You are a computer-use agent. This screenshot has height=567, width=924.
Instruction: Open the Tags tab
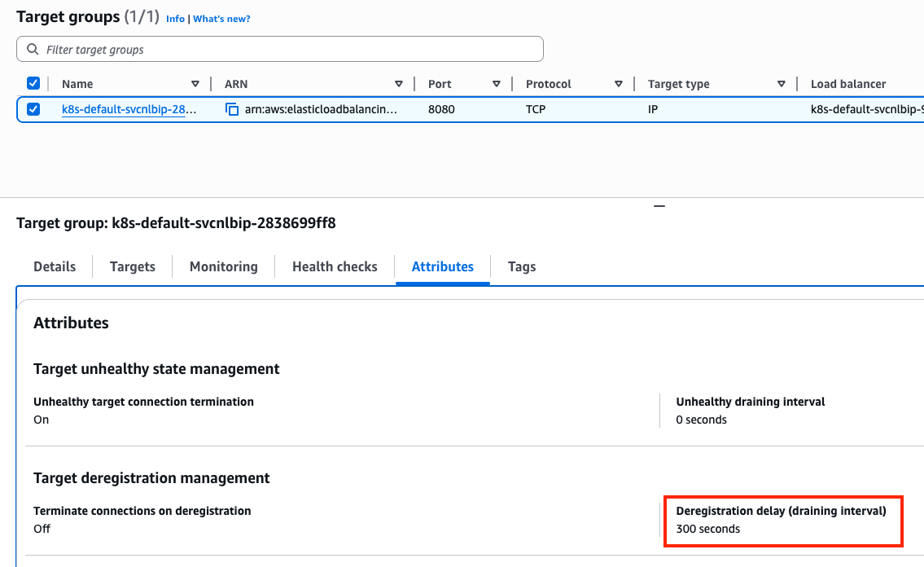tap(522, 266)
